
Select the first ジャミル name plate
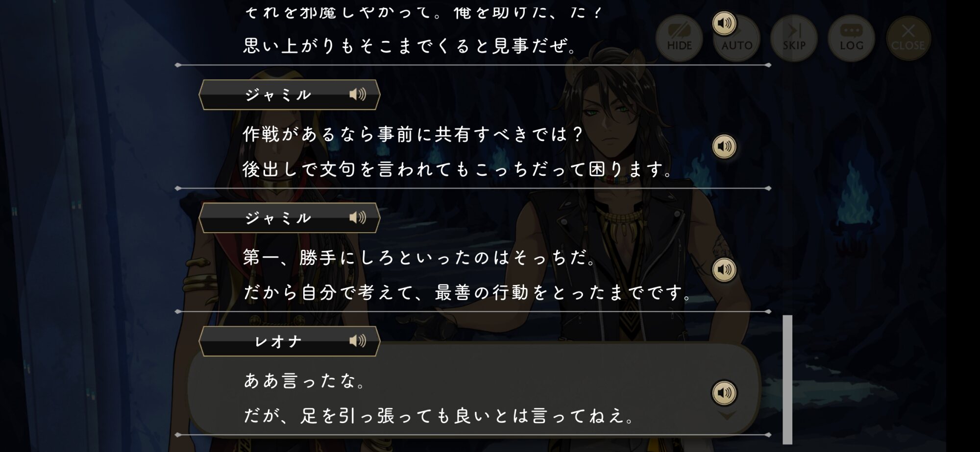pyautogui.click(x=290, y=95)
